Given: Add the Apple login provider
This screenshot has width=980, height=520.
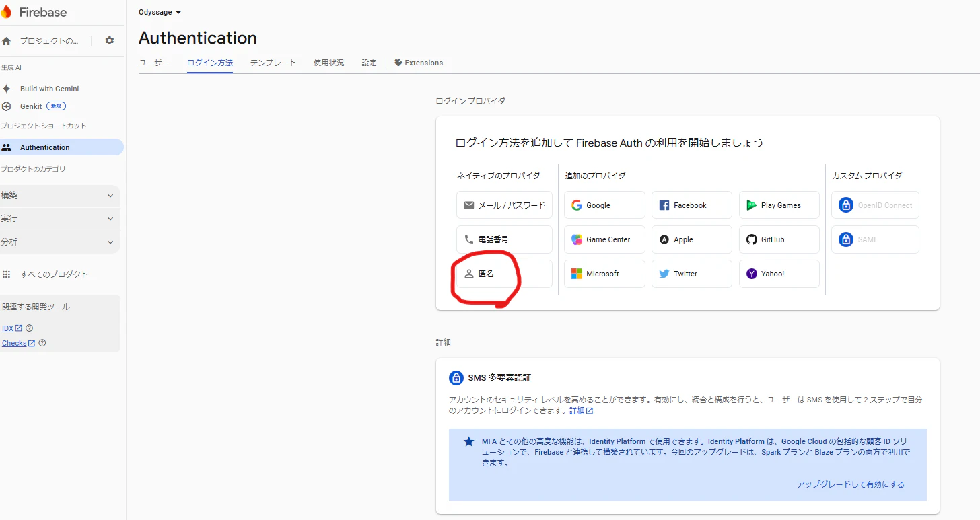Looking at the screenshot, I should click(x=692, y=239).
